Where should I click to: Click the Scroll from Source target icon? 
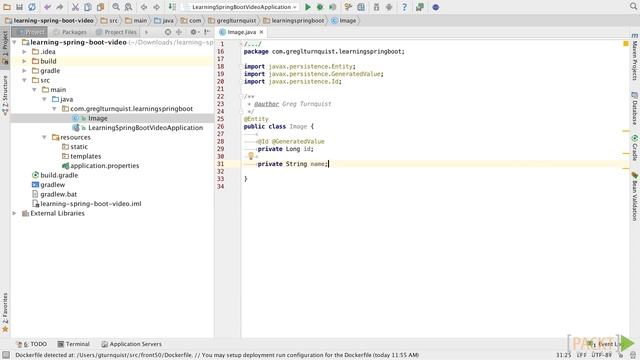(168, 32)
